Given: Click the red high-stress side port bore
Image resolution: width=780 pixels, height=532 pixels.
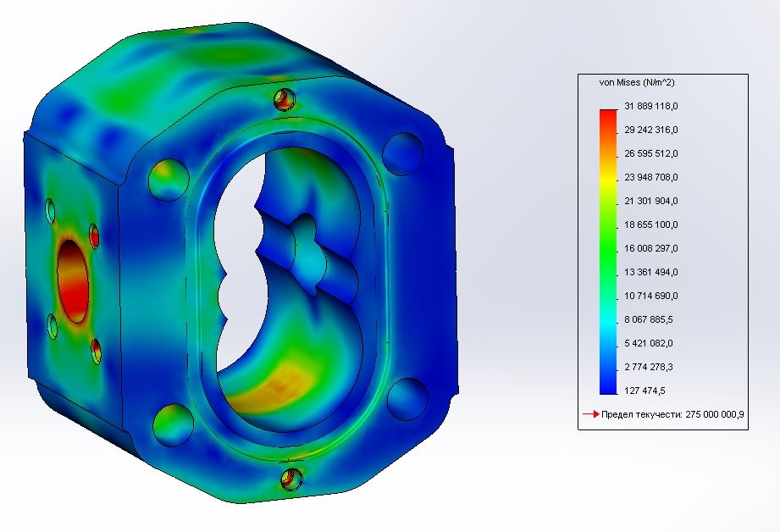Looking at the screenshot, I should pyautogui.click(x=73, y=281).
